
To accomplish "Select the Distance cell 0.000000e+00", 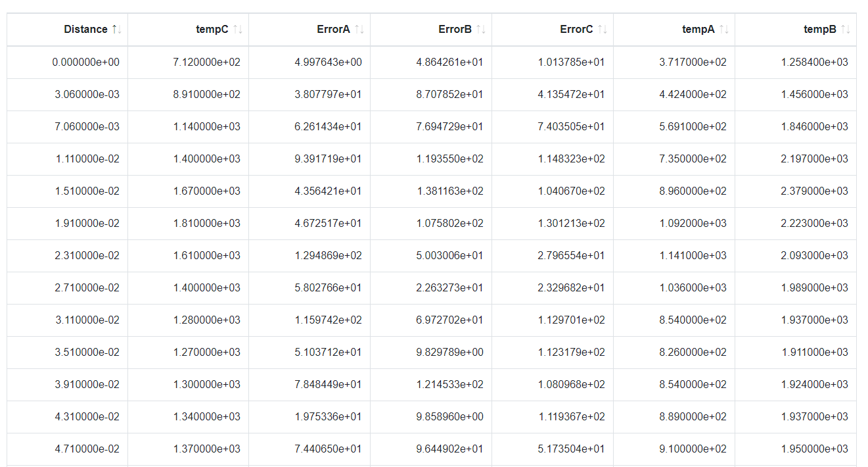I will tap(68, 62).
